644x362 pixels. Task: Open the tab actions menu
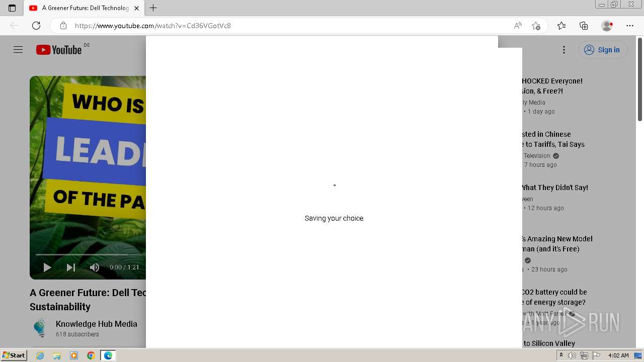coord(12,8)
